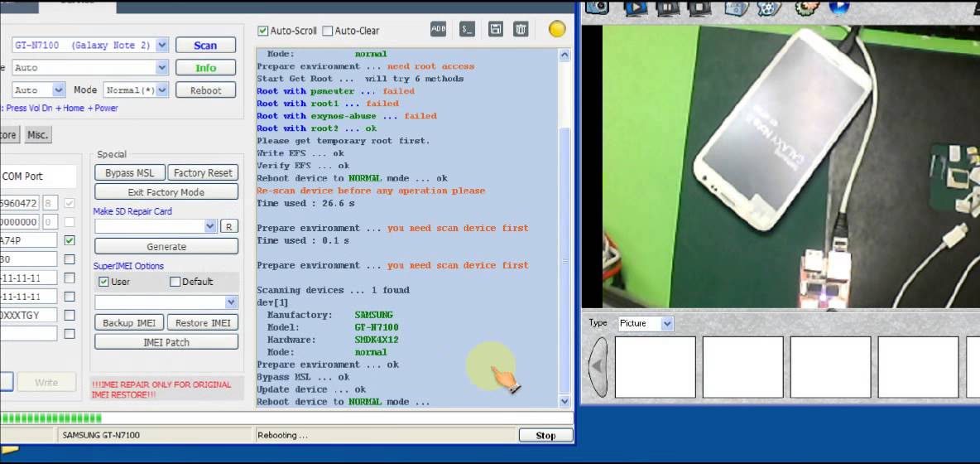Click the log scrollbar down arrow
Image resolution: width=980 pixels, height=464 pixels.
click(564, 402)
